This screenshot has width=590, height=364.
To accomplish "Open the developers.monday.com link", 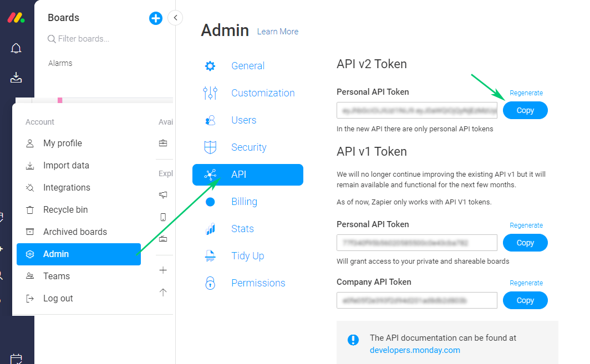I will [415, 350].
